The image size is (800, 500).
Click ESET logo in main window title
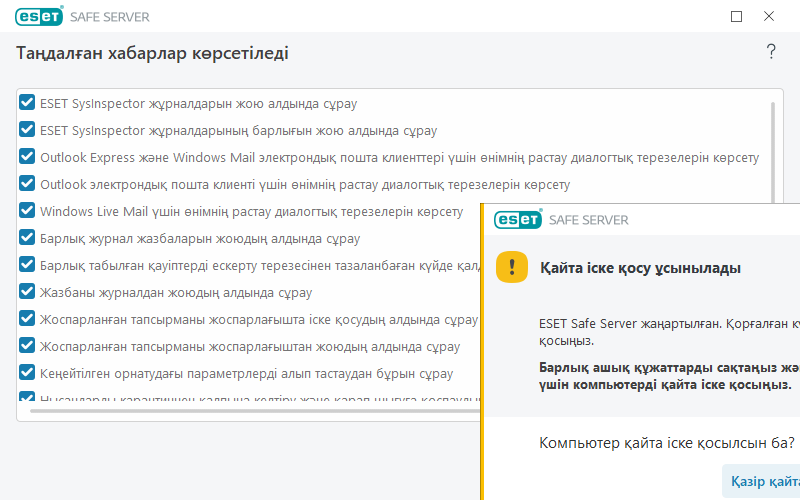tap(39, 16)
